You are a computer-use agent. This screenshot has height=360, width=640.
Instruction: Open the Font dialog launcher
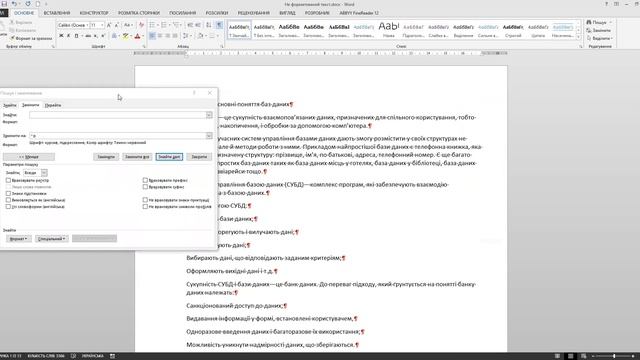144,47
